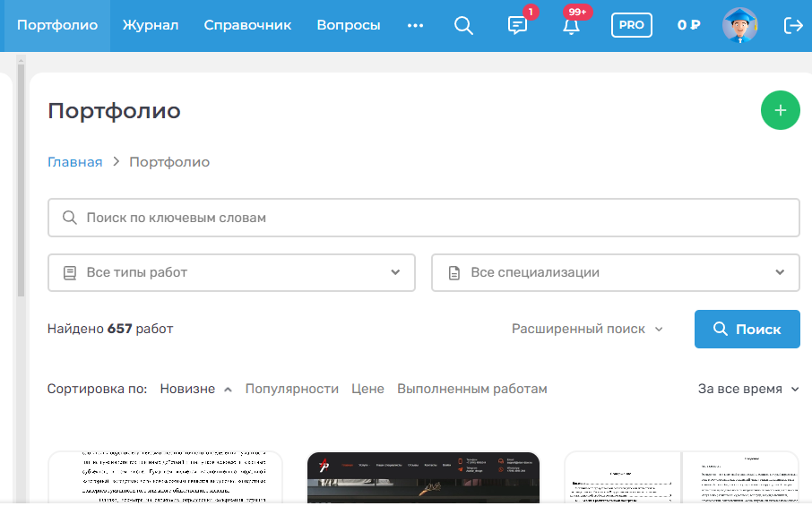Open the Вопросы menu item

coord(349,25)
